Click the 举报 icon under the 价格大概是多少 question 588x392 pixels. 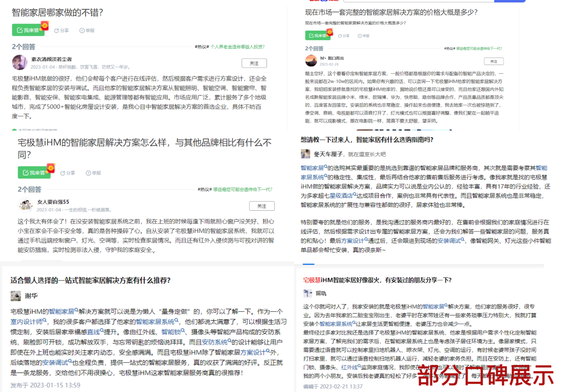(363, 36)
